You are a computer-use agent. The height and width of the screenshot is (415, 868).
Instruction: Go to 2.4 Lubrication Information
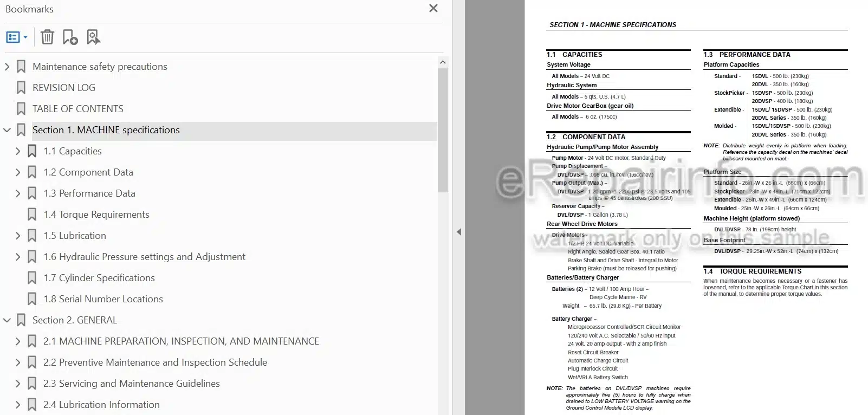pos(101,405)
